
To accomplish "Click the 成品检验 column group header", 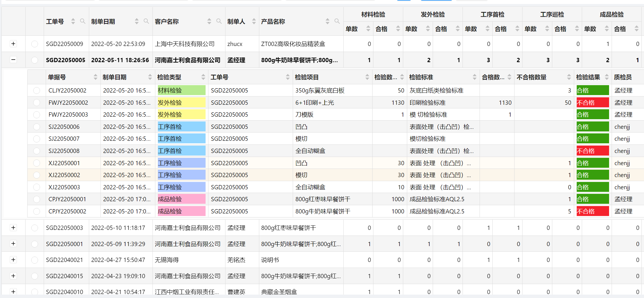I will [x=612, y=14].
